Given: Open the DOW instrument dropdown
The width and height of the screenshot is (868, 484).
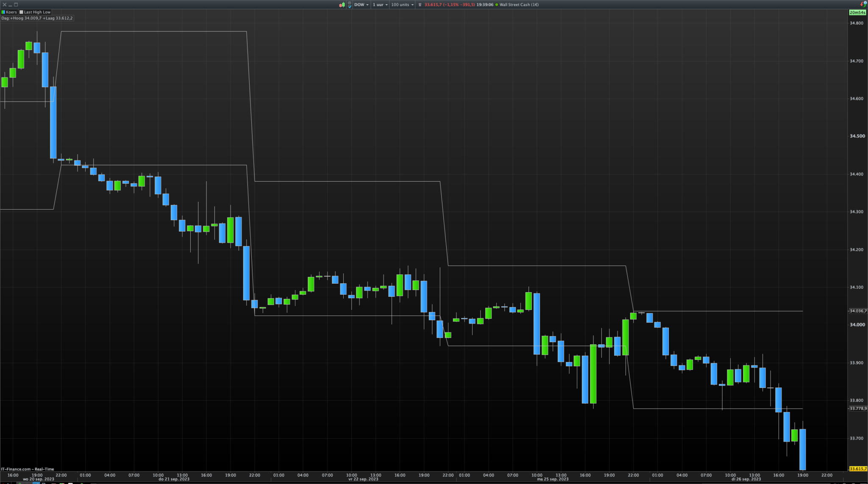Looking at the screenshot, I should 362,5.
